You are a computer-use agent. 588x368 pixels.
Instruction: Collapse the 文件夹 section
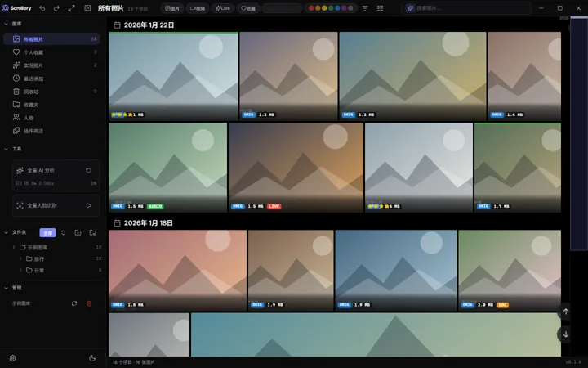tap(6, 232)
